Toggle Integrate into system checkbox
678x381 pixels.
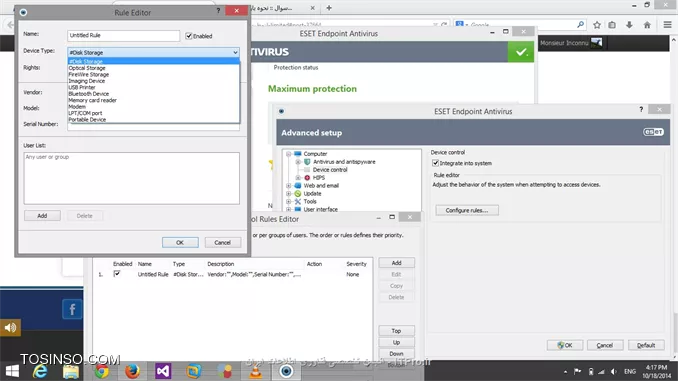point(435,163)
